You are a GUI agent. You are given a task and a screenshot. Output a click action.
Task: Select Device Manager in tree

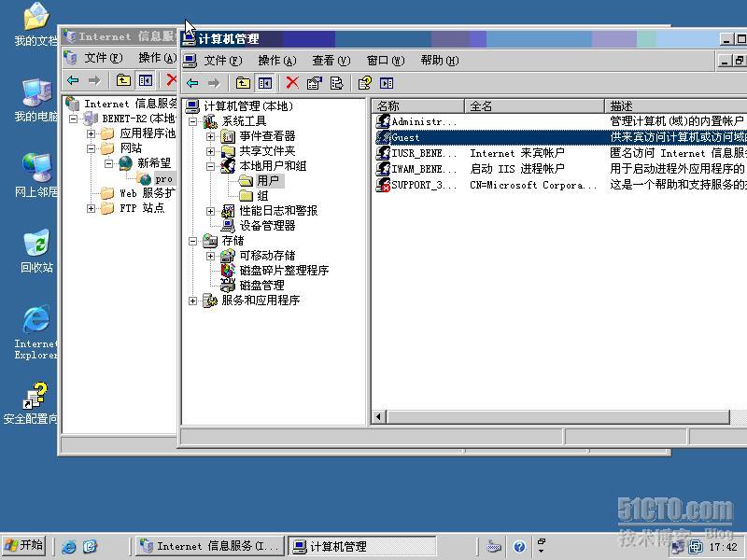267,226
